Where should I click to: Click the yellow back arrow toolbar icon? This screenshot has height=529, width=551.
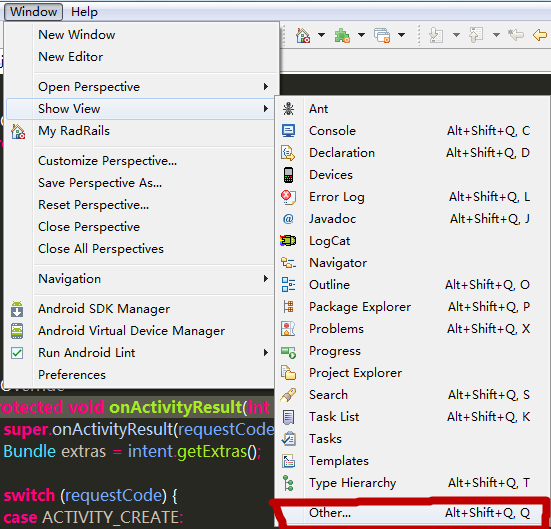[540, 35]
